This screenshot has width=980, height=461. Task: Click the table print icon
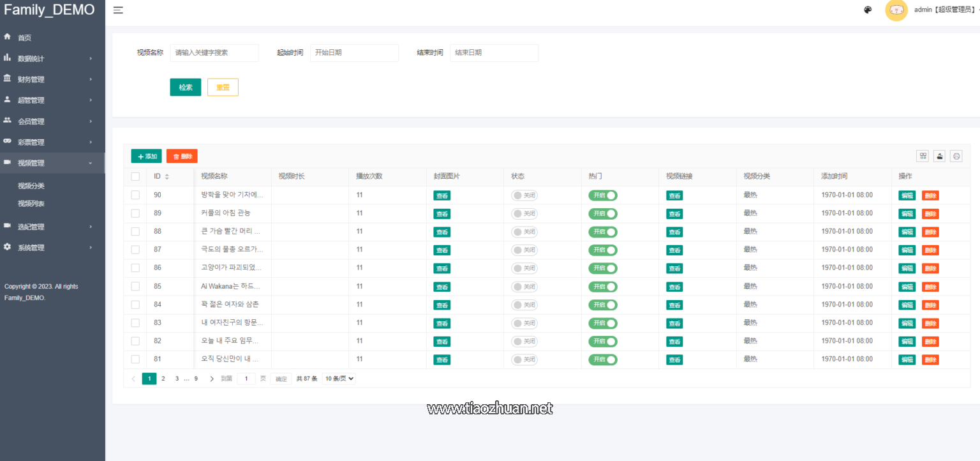956,156
